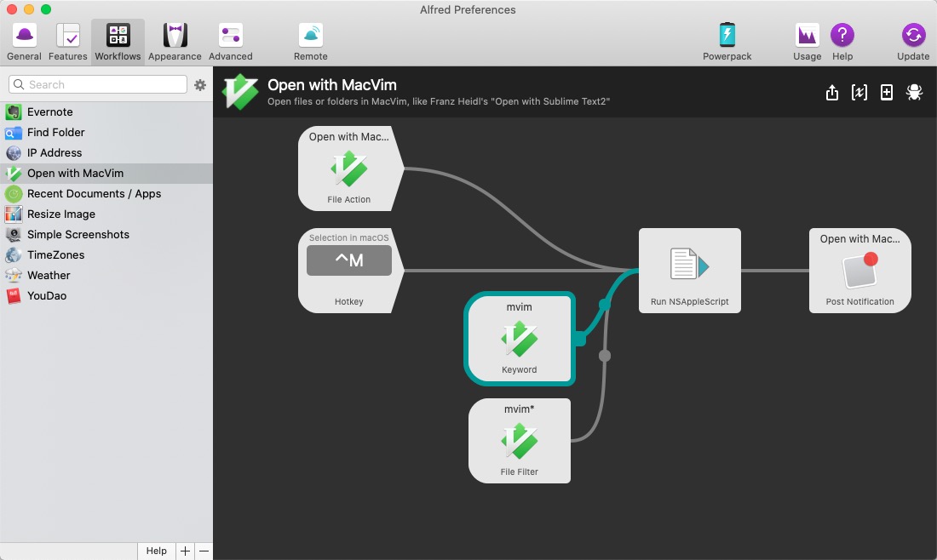Click the Keyword node output connector
This screenshot has width=937, height=560.
point(579,339)
